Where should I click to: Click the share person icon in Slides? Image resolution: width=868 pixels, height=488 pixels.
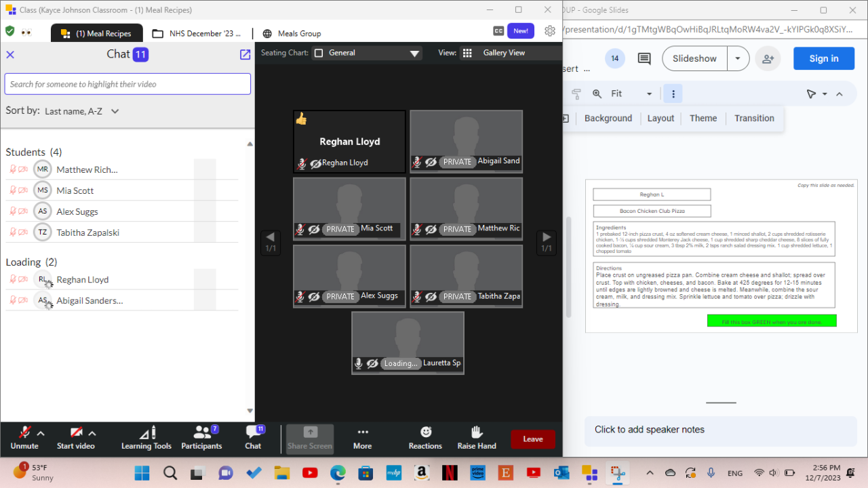coord(768,58)
